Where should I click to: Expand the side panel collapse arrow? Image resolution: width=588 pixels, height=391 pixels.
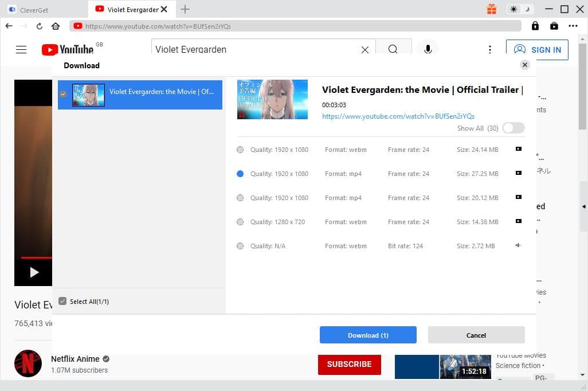[584, 206]
